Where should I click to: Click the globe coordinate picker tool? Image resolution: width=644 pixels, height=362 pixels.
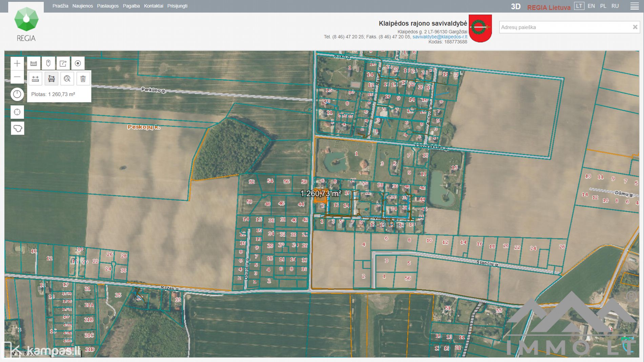(x=67, y=79)
